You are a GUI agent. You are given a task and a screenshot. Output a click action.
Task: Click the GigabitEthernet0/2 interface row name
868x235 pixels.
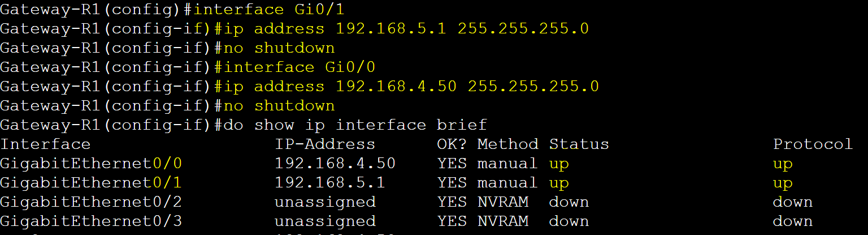91,202
